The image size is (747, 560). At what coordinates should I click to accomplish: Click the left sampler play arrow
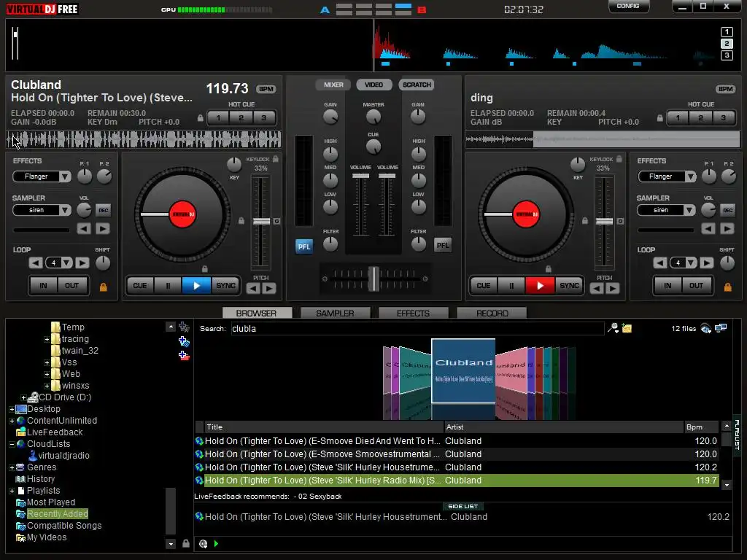click(x=102, y=228)
